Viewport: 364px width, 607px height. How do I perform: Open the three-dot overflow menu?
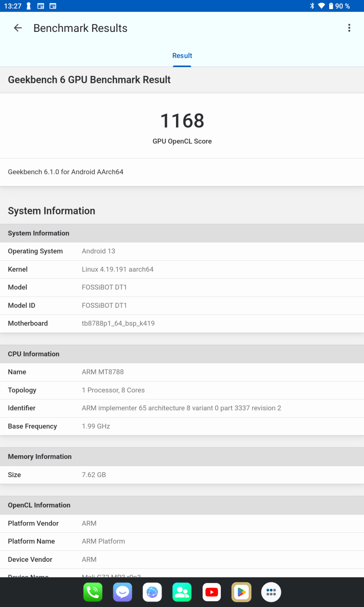click(349, 28)
